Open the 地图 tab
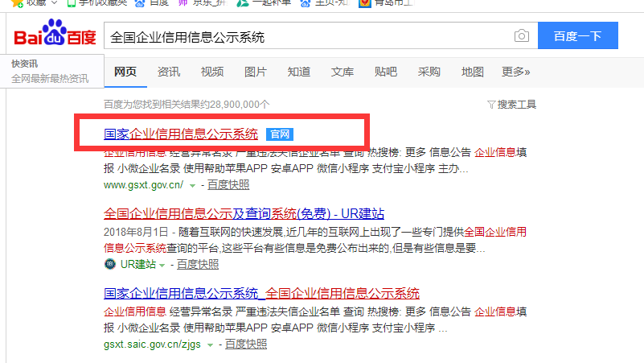The height and width of the screenshot is (363, 644). tap(472, 72)
